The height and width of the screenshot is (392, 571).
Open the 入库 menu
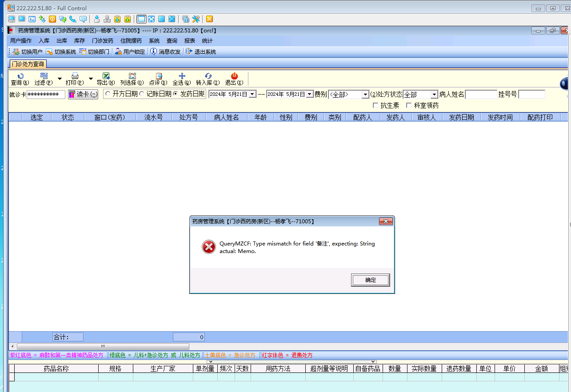coord(44,40)
